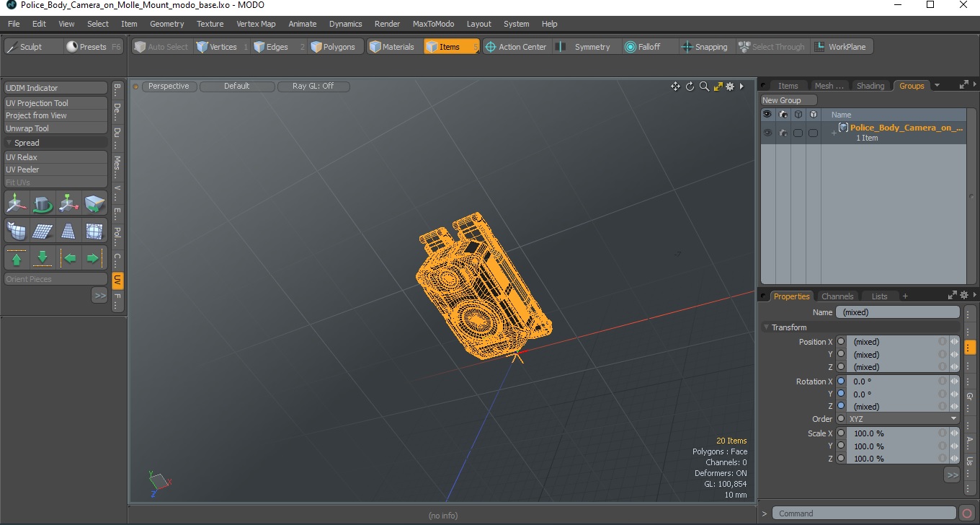Viewport: 980px width, 525px height.
Task: Click the UV box with green arrow icon
Action: (94, 204)
